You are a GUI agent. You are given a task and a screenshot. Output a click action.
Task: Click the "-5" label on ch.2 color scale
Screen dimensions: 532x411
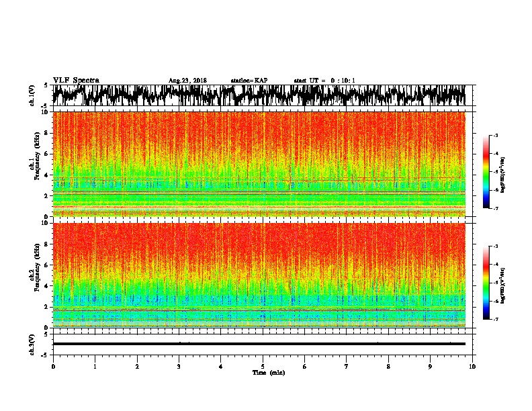496,283
